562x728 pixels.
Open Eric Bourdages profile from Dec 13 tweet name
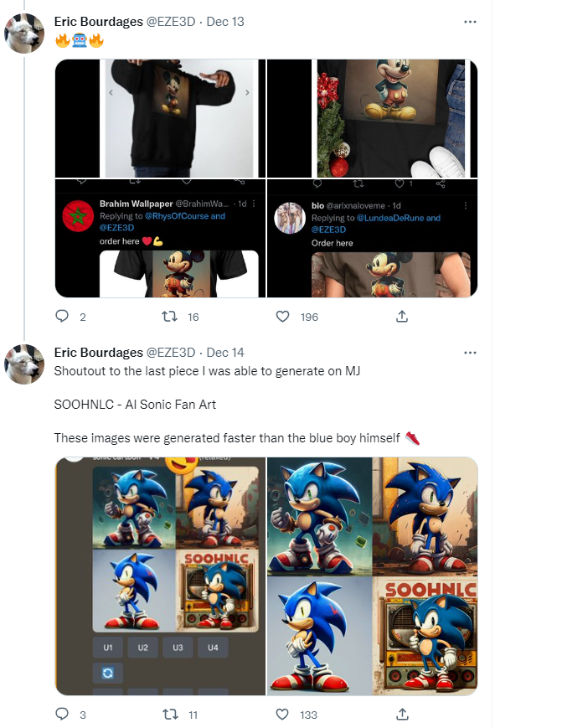click(98, 22)
